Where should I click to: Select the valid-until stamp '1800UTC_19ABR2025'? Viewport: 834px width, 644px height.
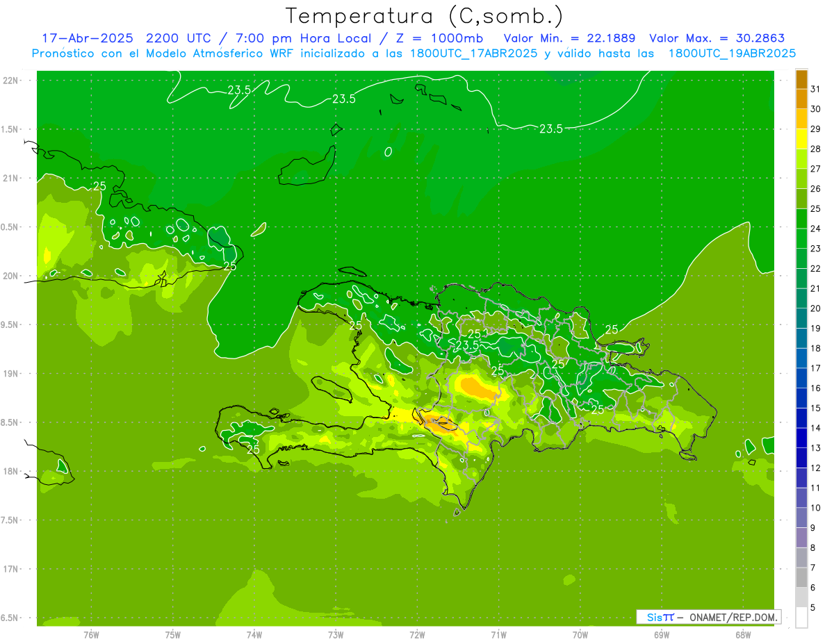(732, 53)
